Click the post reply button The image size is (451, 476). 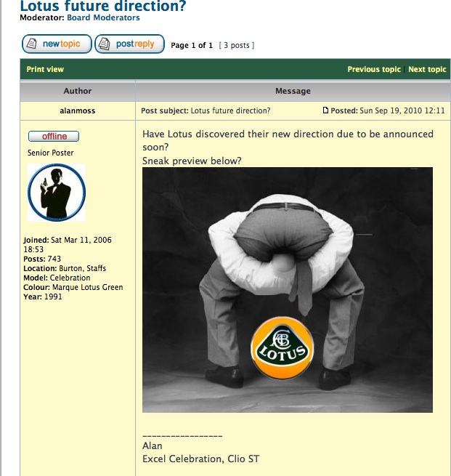[x=130, y=44]
